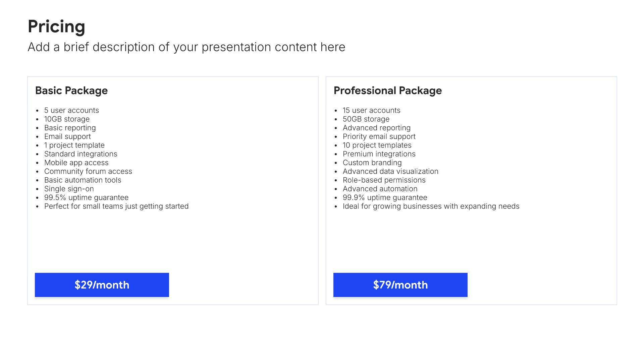Select the "Community forum access" bullet
Viewport: 644px width, 362px height.
pos(88,171)
